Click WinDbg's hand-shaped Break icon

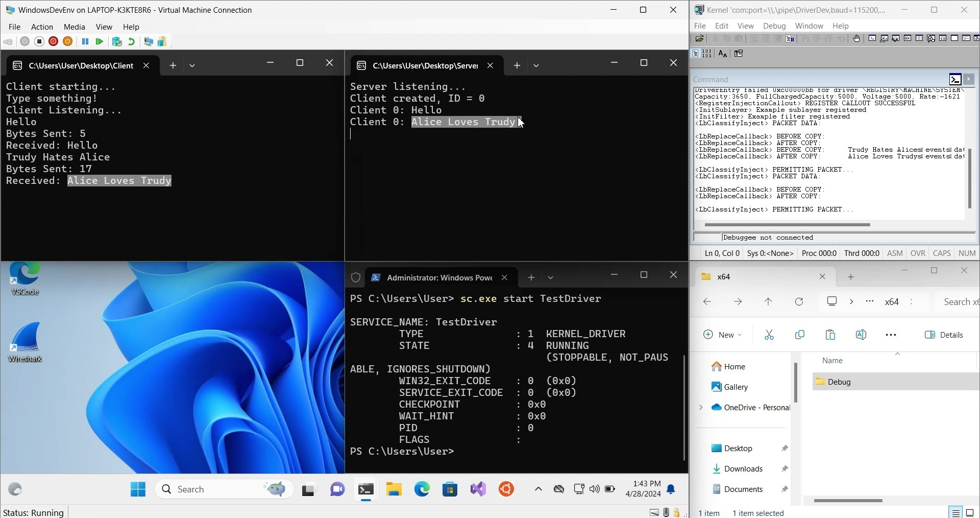pyautogui.click(x=856, y=38)
